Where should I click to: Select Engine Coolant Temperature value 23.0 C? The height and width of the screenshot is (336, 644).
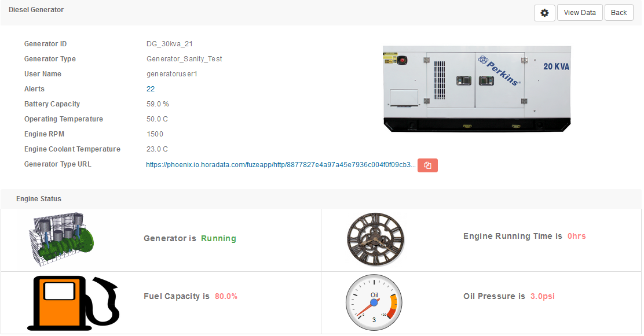158,149
